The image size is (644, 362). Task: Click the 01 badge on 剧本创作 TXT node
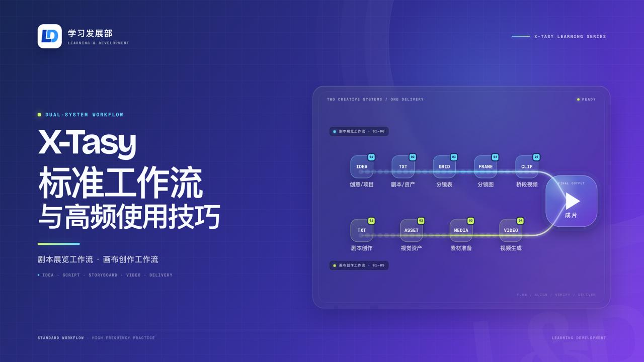coord(371,221)
